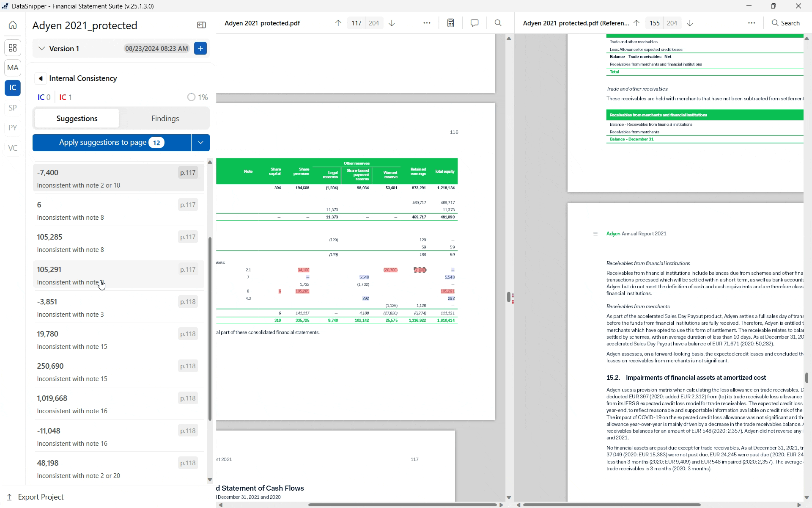
Task: Click the reference PDF page number field 155
Action: (655, 23)
